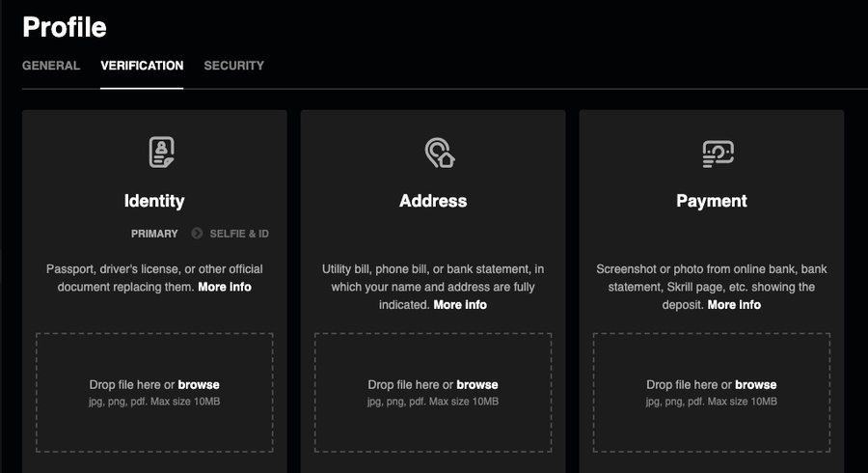The image size is (868, 473).
Task: Click file format note in Payment drop zone
Action: pyautogui.click(x=712, y=402)
